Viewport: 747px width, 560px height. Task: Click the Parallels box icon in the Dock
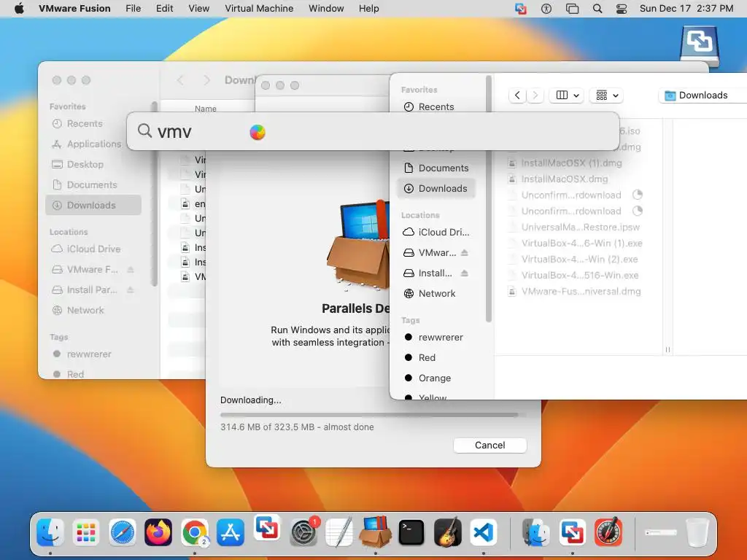point(376,532)
